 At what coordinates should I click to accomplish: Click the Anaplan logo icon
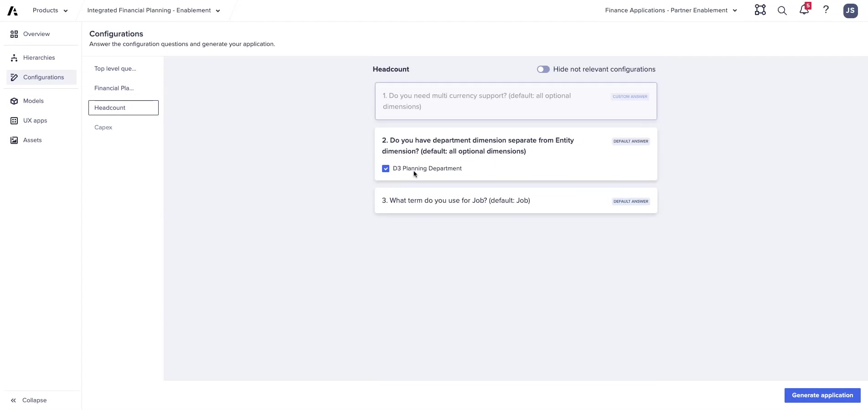click(x=11, y=10)
